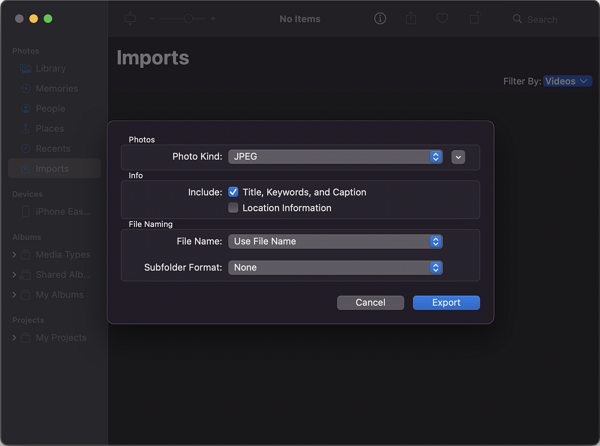Click the Share icon in the toolbar

411,19
